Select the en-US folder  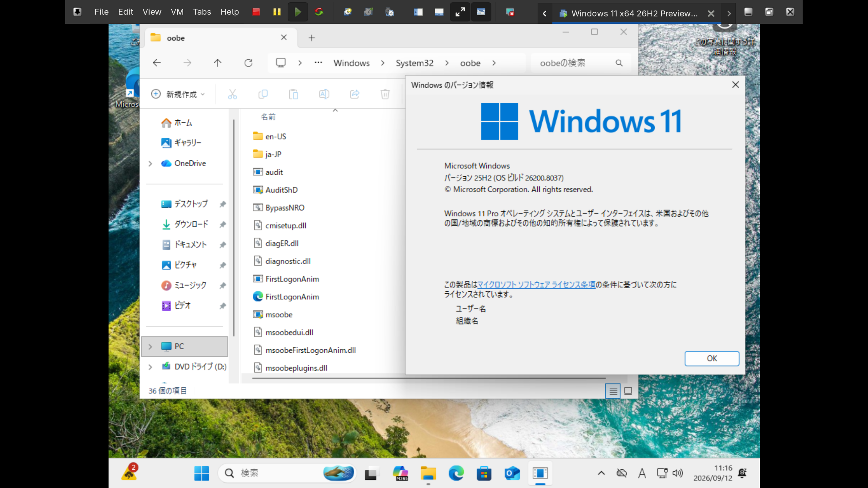coord(270,136)
